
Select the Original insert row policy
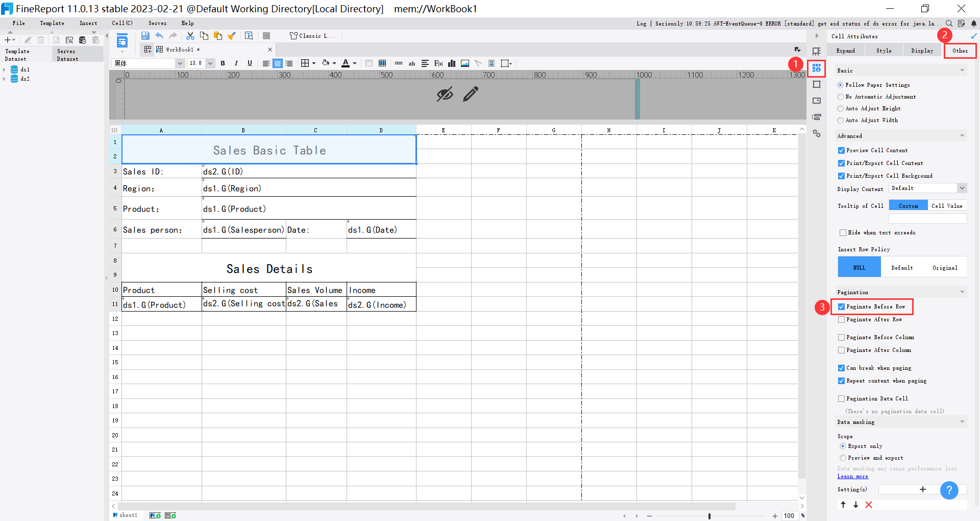point(945,268)
